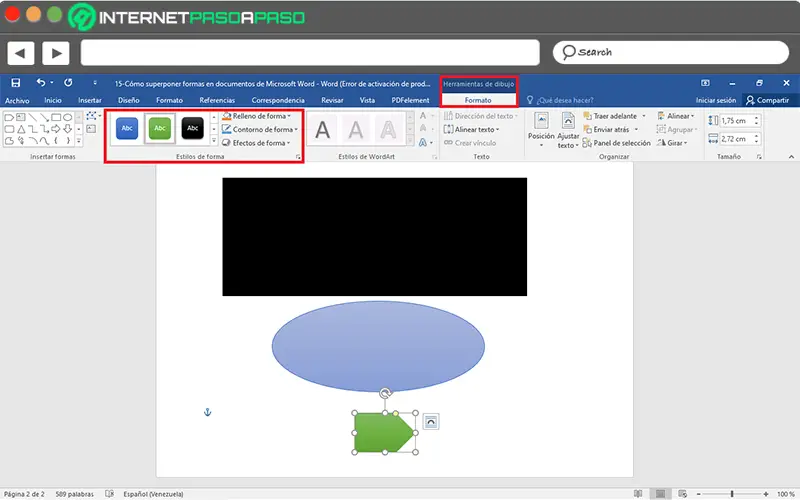Screen dimensions: 800x500
Task: Open the PDFelement tab
Action: 410,101
